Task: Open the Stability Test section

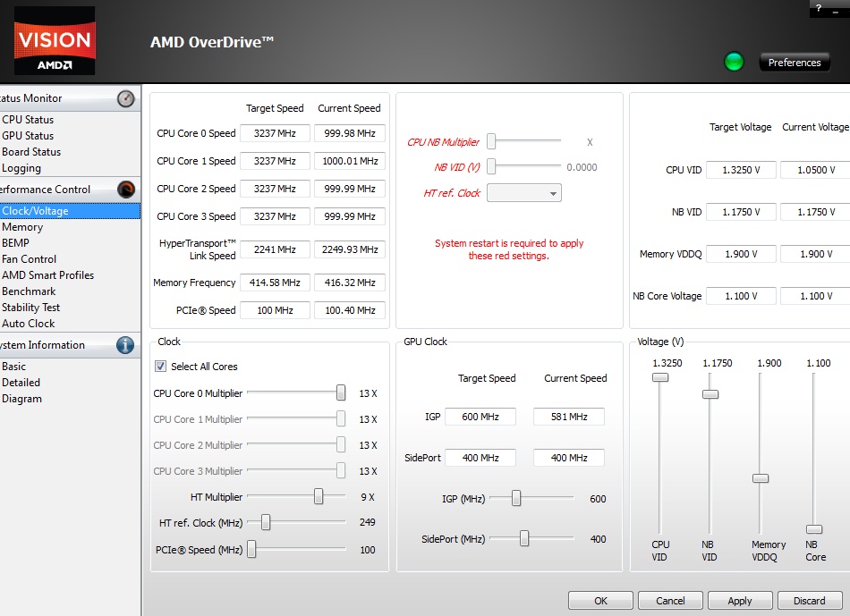Action: tap(31, 308)
